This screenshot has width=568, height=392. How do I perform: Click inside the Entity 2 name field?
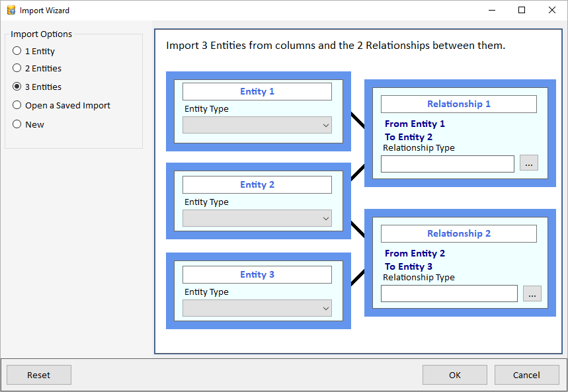click(x=257, y=184)
